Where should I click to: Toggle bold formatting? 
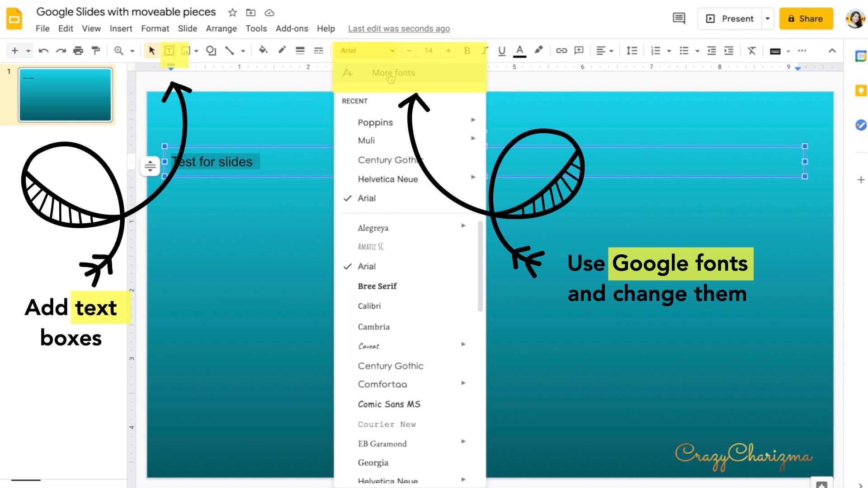click(467, 51)
